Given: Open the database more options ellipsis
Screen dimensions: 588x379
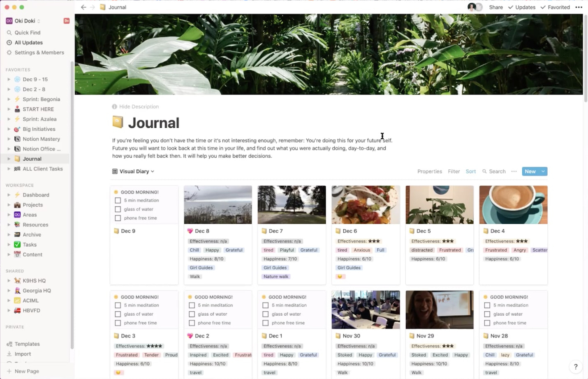Looking at the screenshot, I should pyautogui.click(x=514, y=171).
